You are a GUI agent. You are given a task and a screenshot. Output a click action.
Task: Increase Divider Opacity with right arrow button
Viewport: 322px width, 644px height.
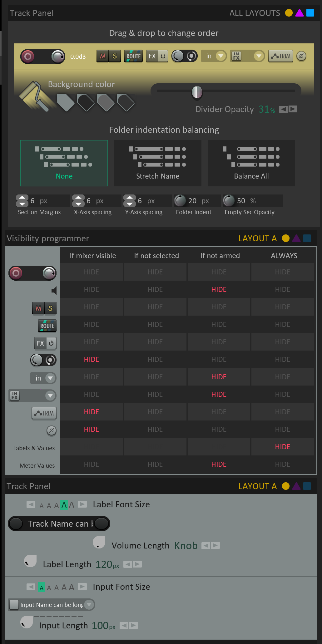point(293,109)
